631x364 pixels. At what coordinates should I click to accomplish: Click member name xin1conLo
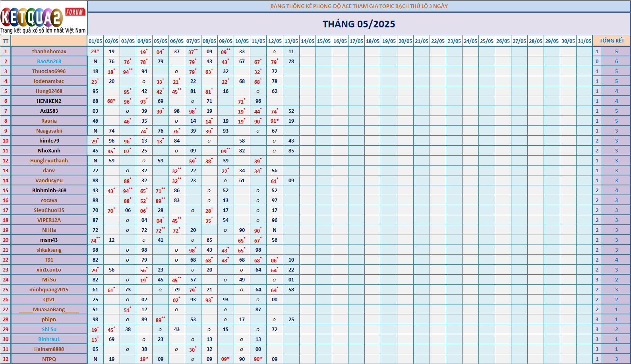pyautogui.click(x=49, y=270)
